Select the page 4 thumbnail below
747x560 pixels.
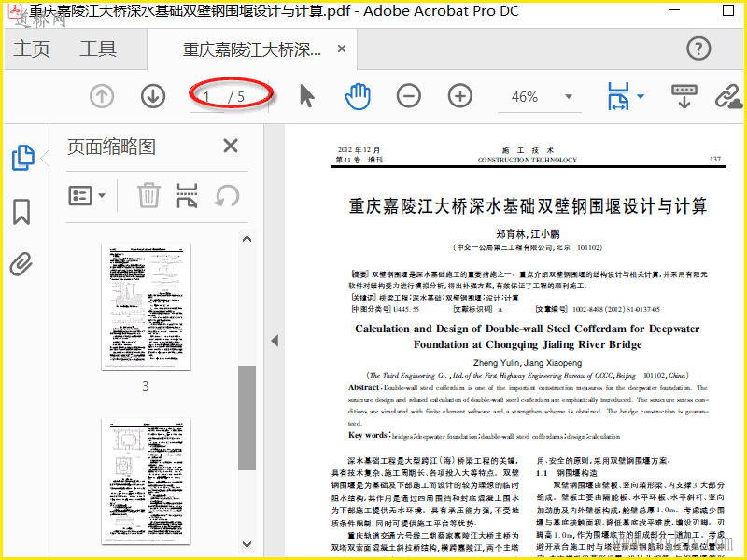tap(146, 481)
